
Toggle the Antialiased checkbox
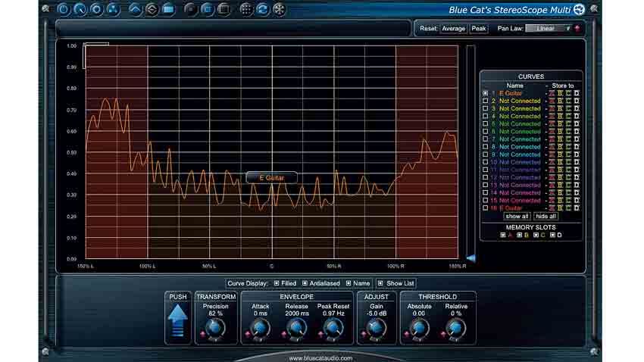pos(305,283)
